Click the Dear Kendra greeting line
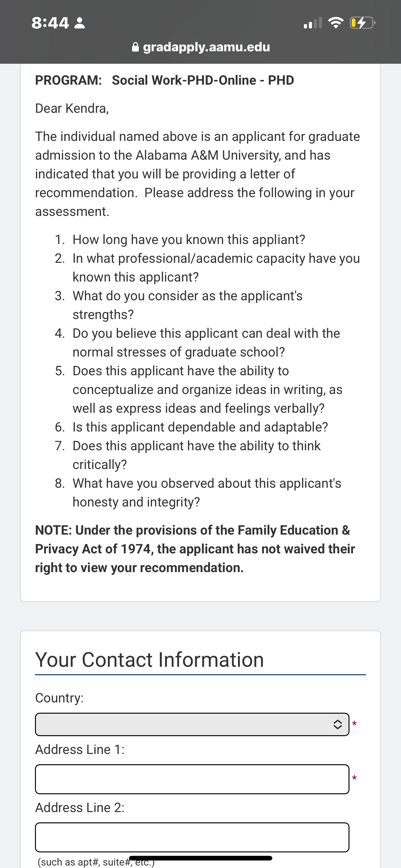The image size is (401, 868). pos(72,108)
